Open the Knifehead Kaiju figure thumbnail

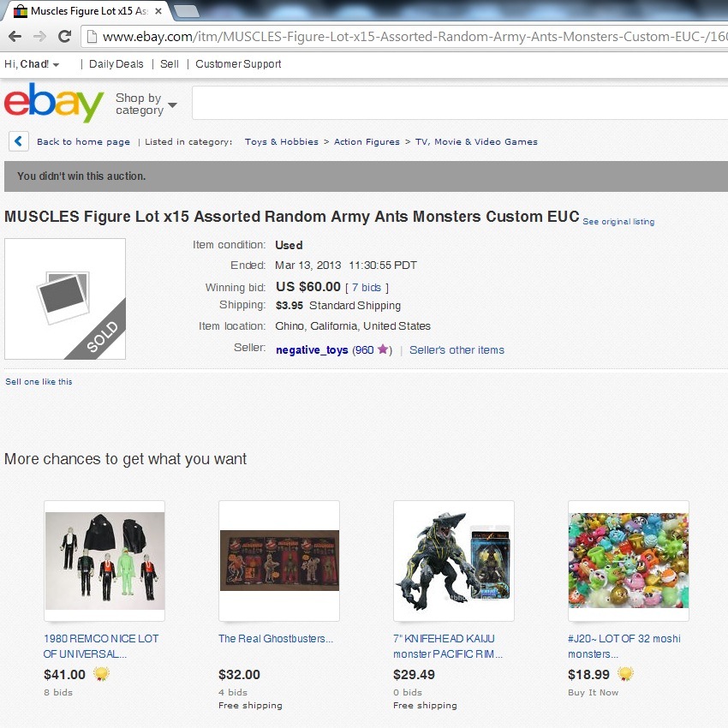point(454,560)
